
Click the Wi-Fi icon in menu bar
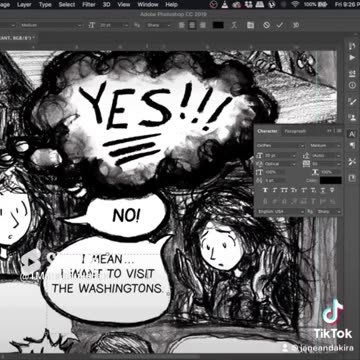coord(295,5)
